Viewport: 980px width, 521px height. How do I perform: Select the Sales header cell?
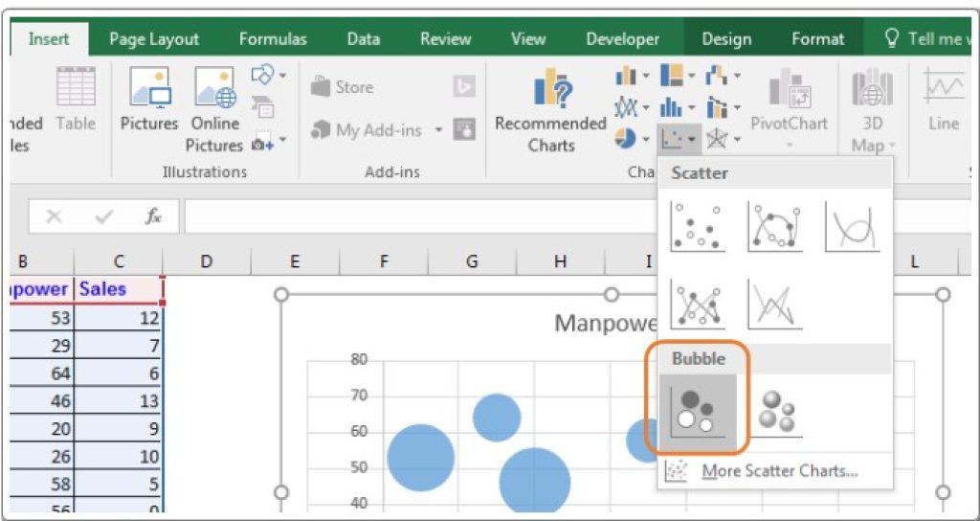118,289
